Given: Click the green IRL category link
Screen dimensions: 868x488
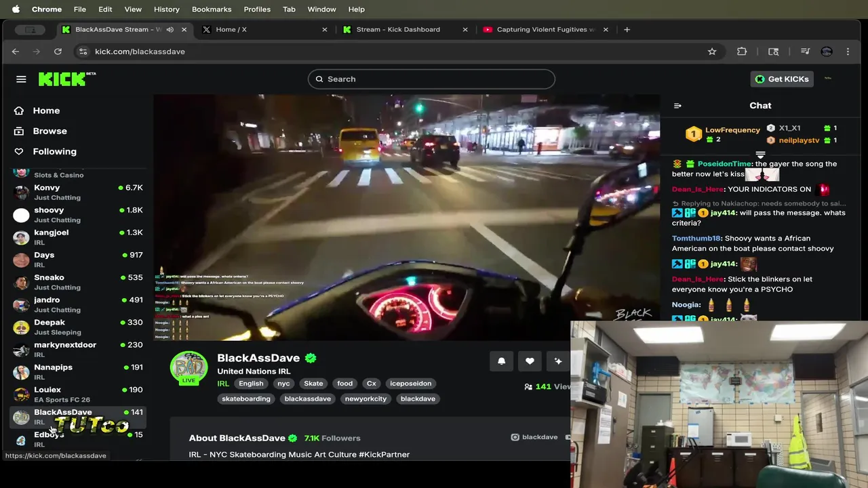Looking at the screenshot, I should (x=223, y=384).
